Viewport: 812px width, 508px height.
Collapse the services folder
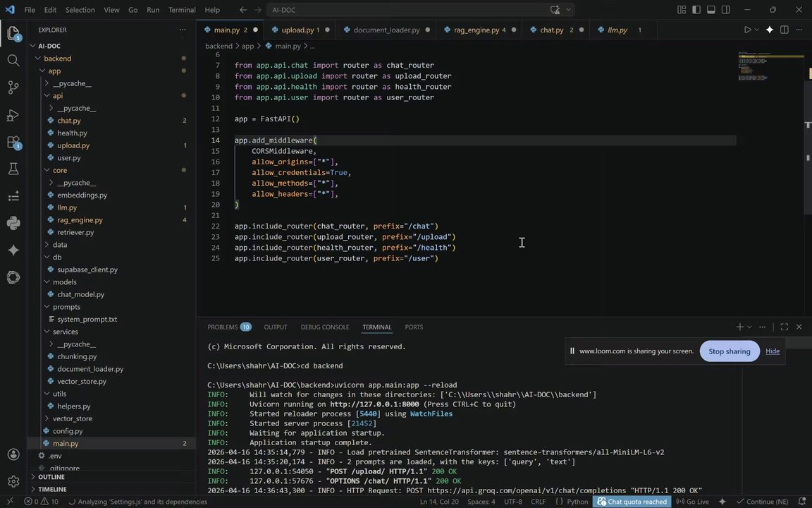coord(65,332)
